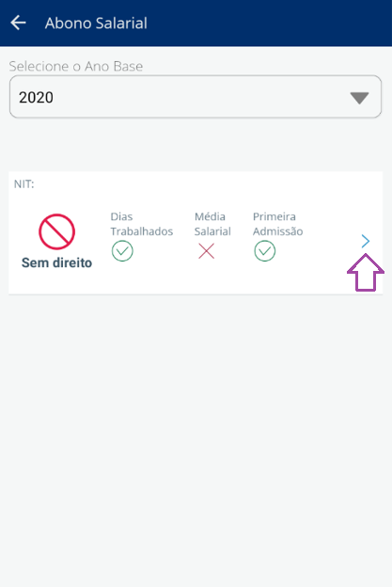Viewport: 392px width, 587px height.
Task: Open the Ano Base dropdown showing 2020
Action: coord(196,97)
